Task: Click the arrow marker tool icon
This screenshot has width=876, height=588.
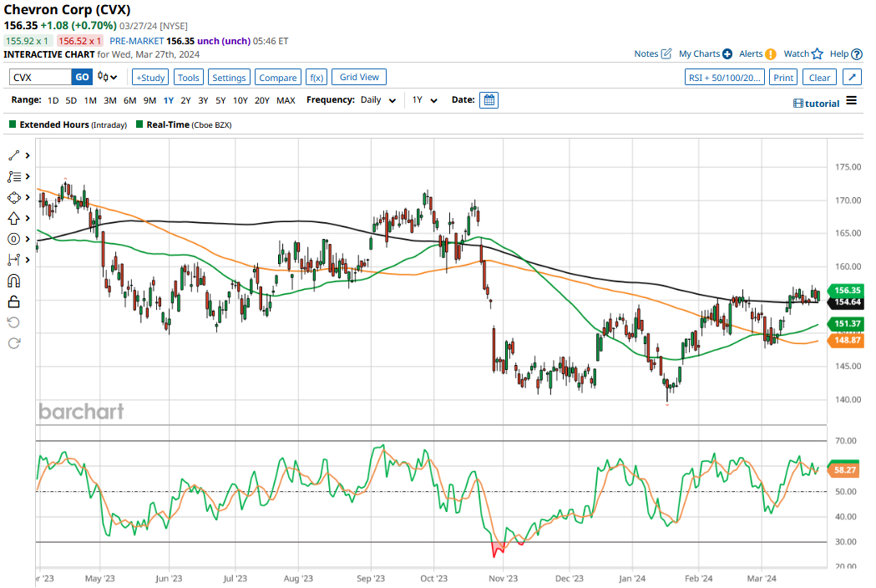Action: [x=14, y=218]
